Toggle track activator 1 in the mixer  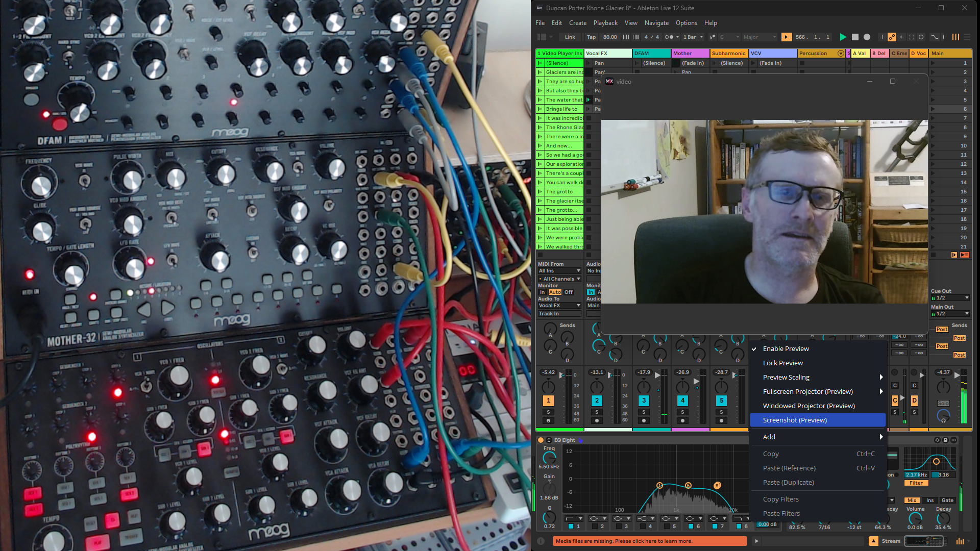coord(549,401)
